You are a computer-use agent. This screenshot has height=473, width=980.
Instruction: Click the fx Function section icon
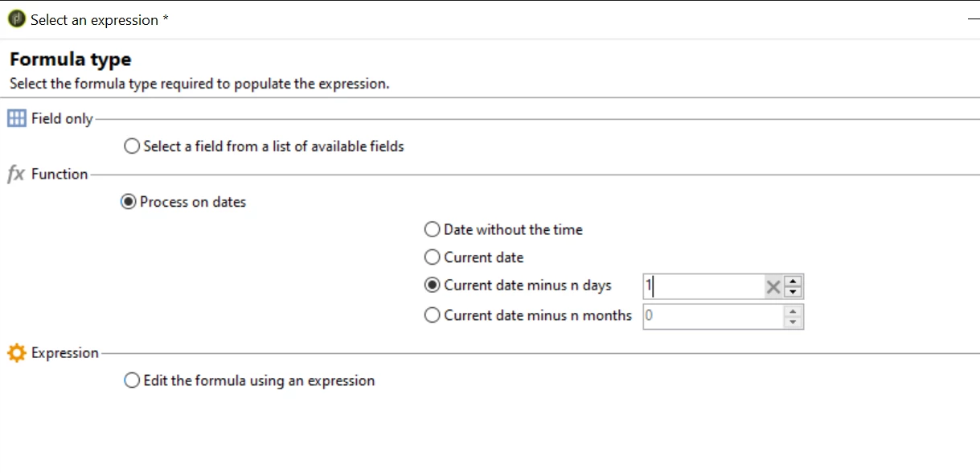(x=16, y=174)
